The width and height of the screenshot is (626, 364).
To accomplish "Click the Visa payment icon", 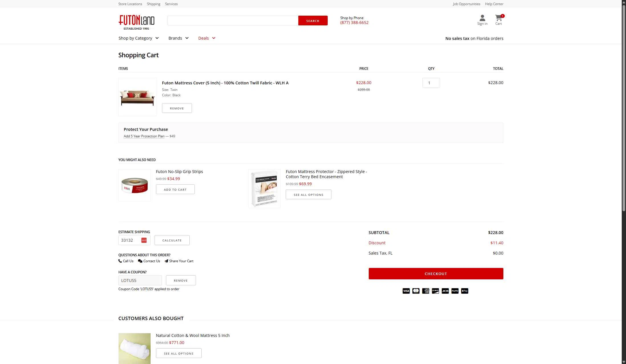I will pyautogui.click(x=406, y=291).
